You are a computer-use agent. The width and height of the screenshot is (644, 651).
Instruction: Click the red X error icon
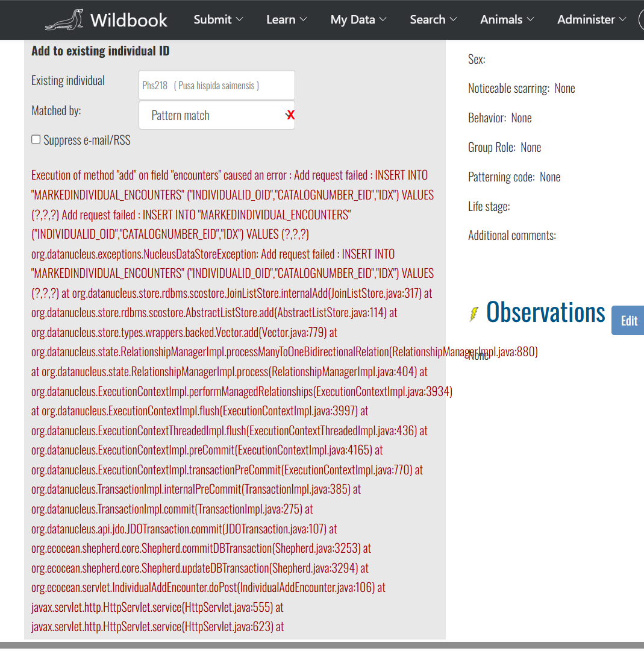[x=290, y=115]
